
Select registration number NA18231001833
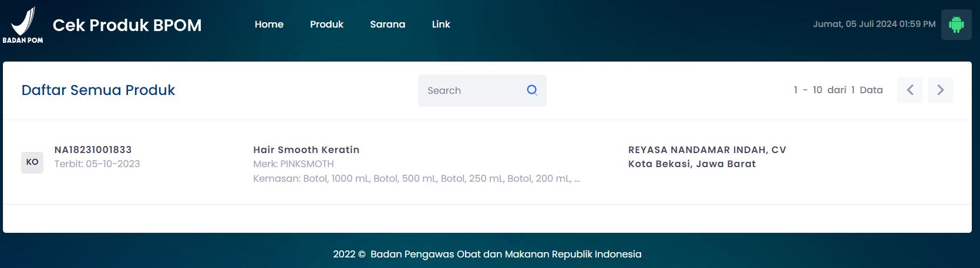(93, 150)
